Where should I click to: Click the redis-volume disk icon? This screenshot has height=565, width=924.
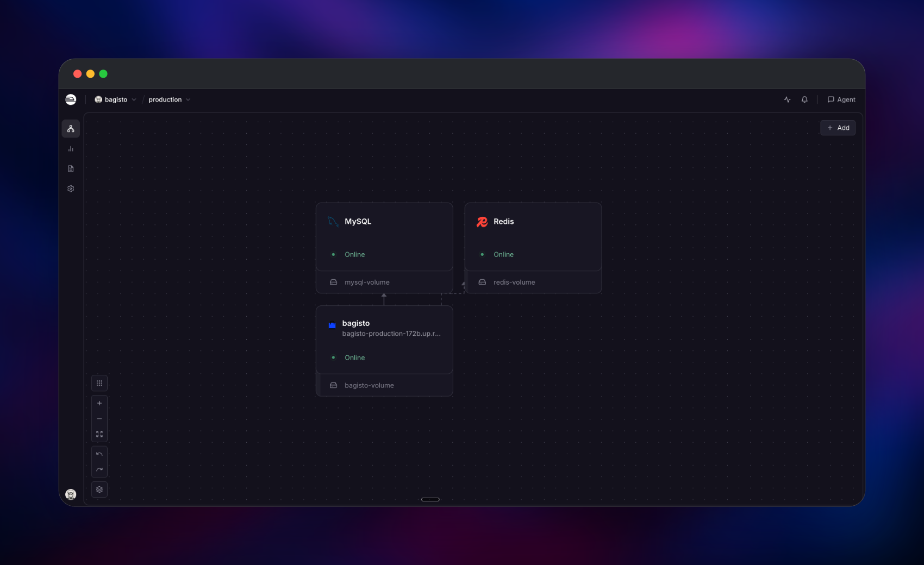(482, 282)
